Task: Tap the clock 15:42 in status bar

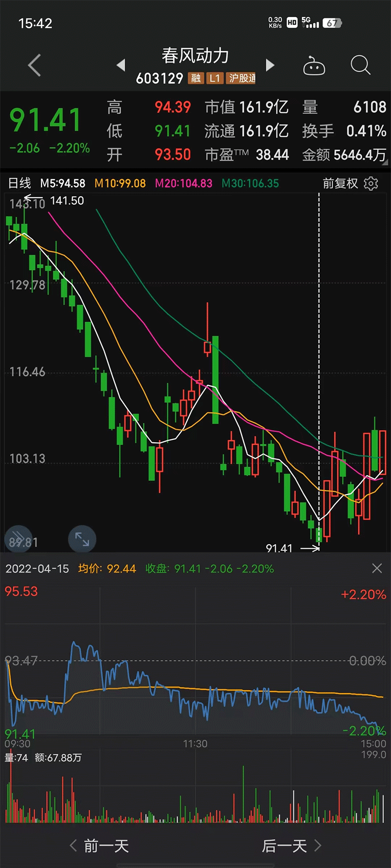Action: tap(35, 23)
